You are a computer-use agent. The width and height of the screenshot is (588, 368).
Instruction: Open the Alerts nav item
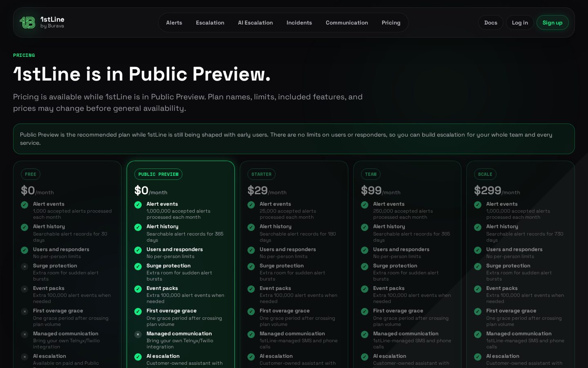tap(174, 22)
